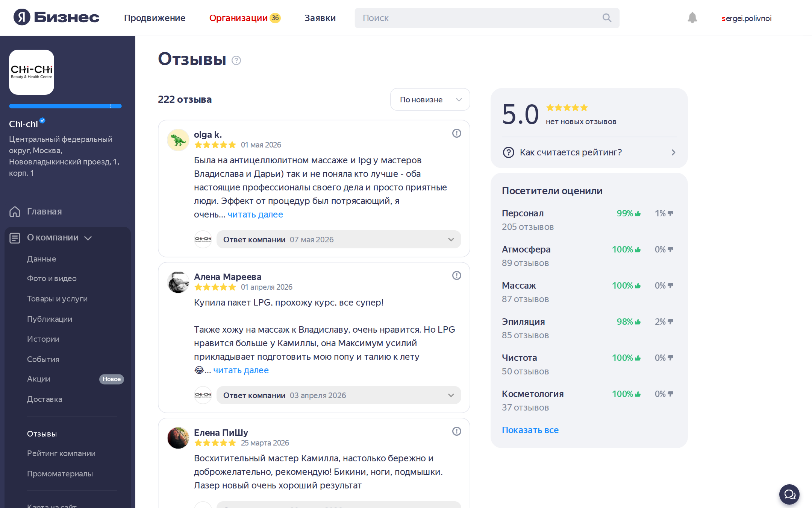812x508 pixels.
Task: Open Заявки top menu
Action: click(320, 18)
